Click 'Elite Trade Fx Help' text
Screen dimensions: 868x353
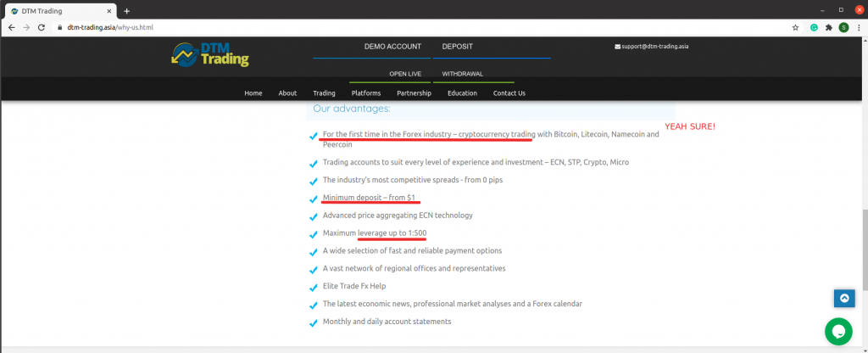(x=354, y=286)
